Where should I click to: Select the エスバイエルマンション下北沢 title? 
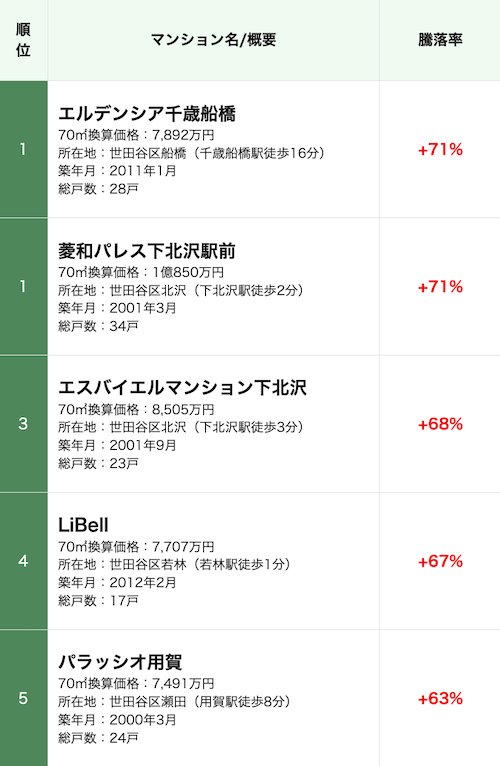click(182, 388)
